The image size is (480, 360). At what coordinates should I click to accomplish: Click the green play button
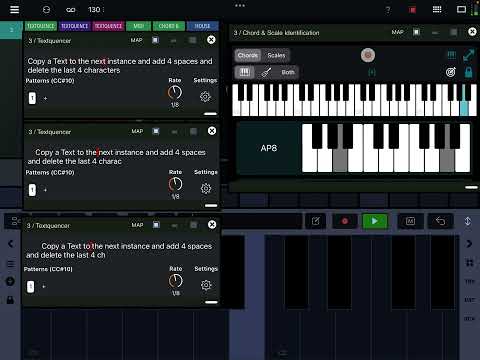tap(375, 221)
